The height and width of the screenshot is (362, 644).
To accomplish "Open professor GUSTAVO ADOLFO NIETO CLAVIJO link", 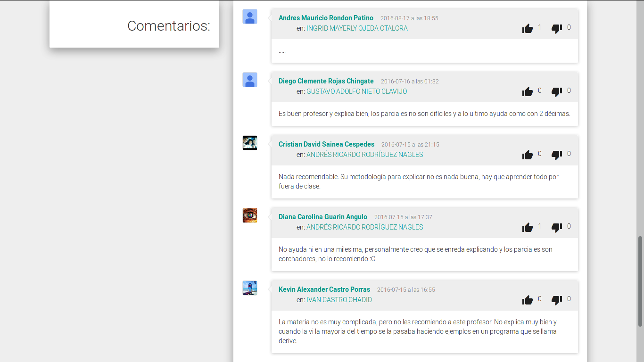I will pos(357,91).
